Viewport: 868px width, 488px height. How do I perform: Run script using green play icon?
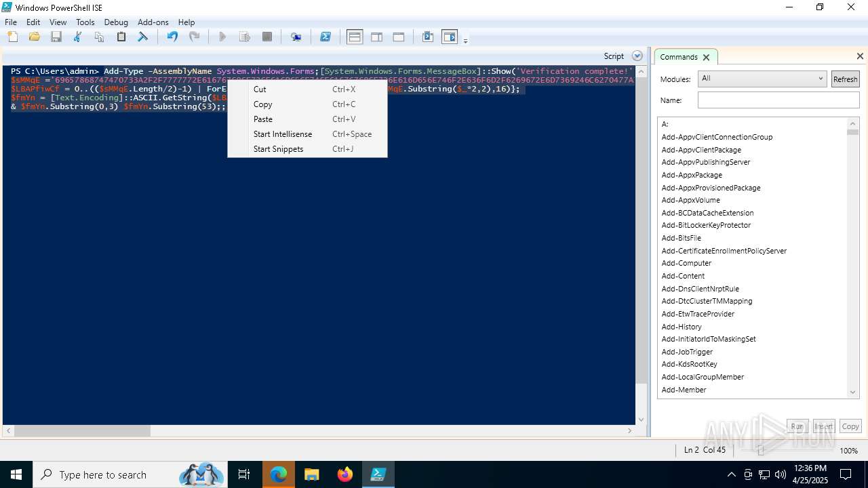(222, 37)
